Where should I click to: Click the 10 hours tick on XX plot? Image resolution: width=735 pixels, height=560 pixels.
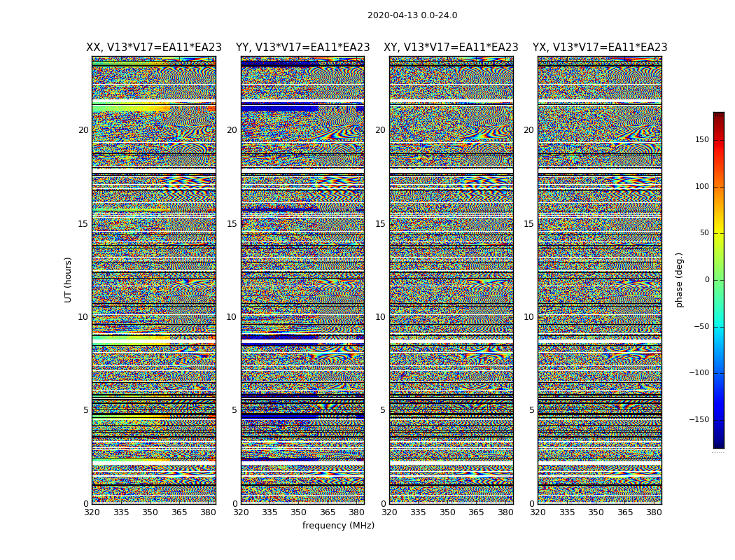coord(83,317)
